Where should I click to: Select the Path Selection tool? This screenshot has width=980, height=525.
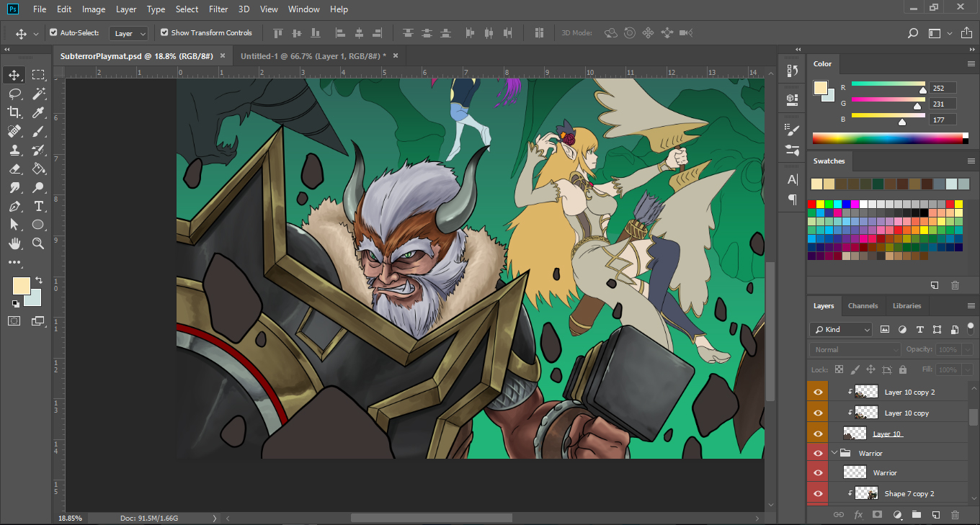point(14,225)
